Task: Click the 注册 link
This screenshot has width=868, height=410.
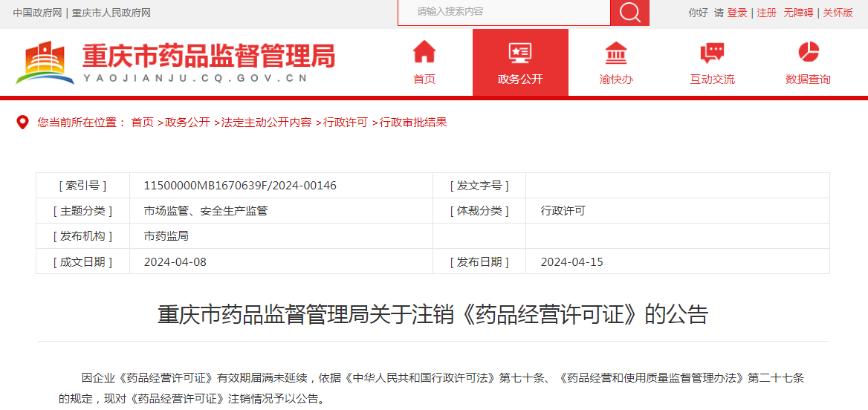Action: click(767, 13)
